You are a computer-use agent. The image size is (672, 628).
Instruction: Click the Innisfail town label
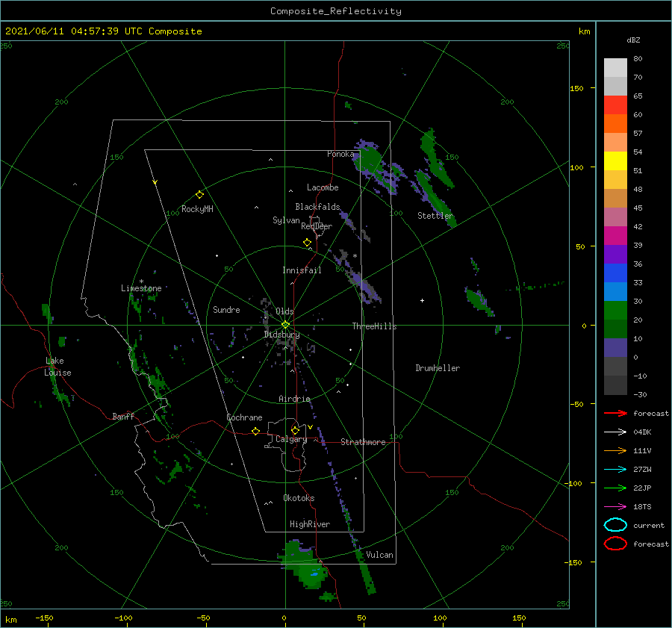pyautogui.click(x=302, y=270)
